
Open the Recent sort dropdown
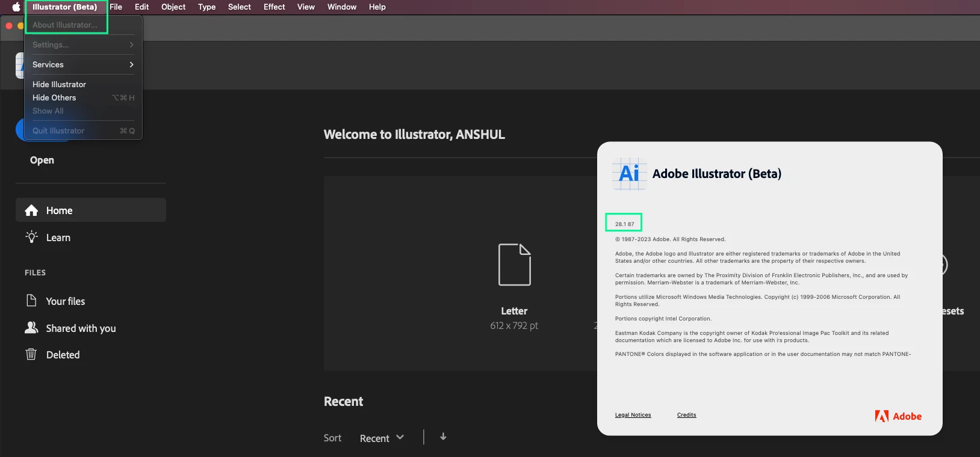click(x=382, y=438)
